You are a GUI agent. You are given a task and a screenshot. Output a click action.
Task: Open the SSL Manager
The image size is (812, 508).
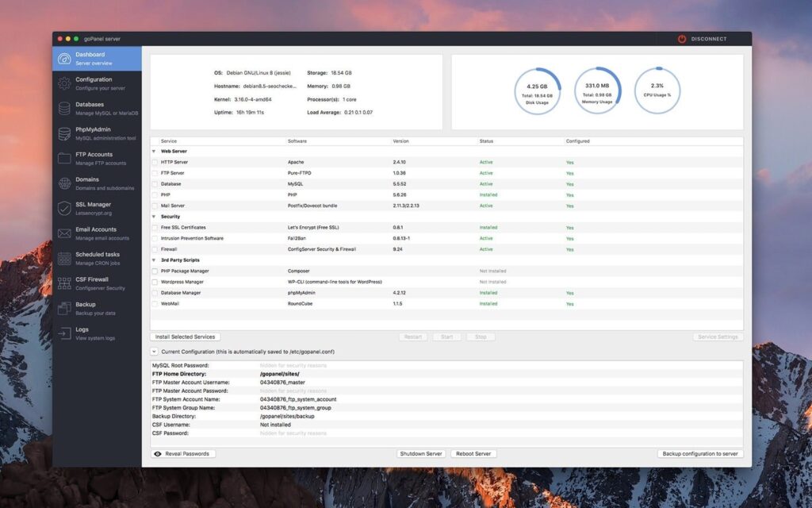[97, 208]
